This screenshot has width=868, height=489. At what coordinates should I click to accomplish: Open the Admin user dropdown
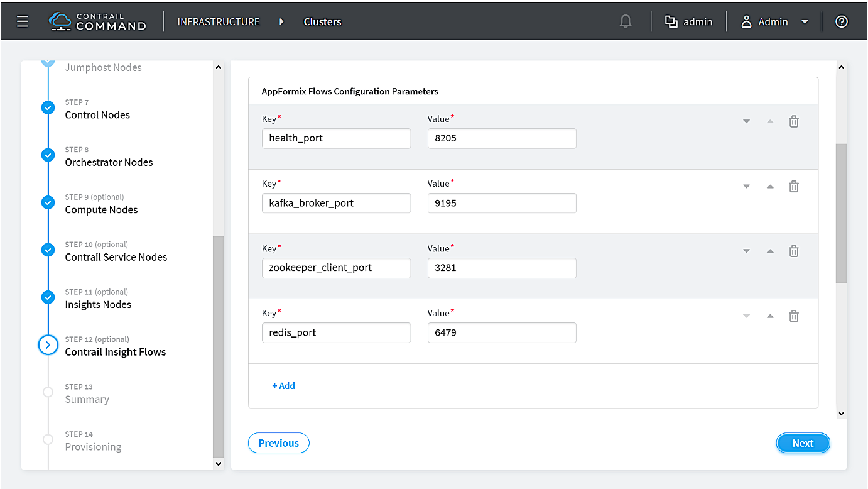click(775, 21)
